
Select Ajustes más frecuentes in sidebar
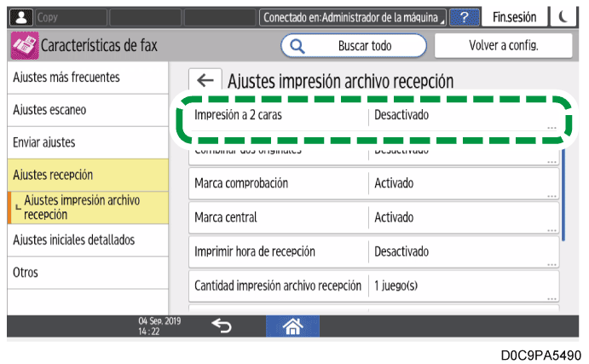click(x=84, y=78)
